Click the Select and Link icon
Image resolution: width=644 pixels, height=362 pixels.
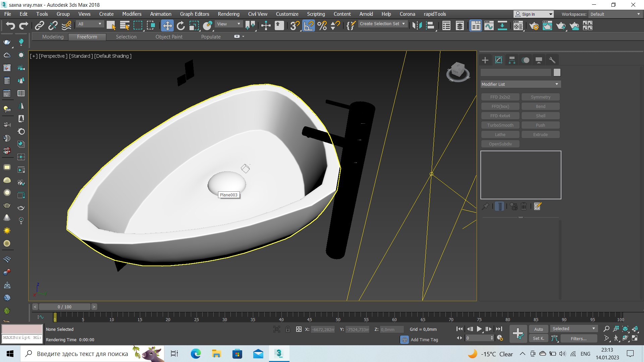coord(40,25)
